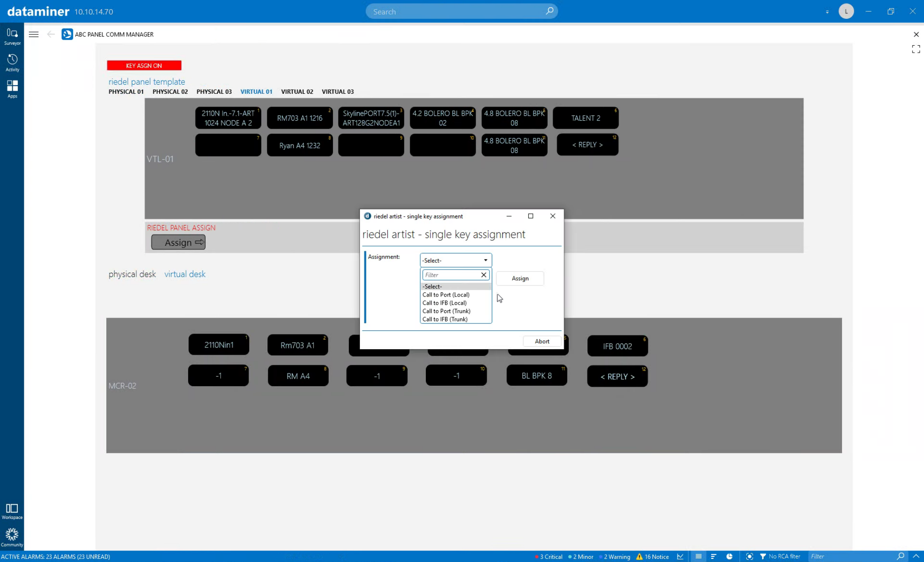
Task: Click the VTL-01 < REPLY > key
Action: point(587,145)
